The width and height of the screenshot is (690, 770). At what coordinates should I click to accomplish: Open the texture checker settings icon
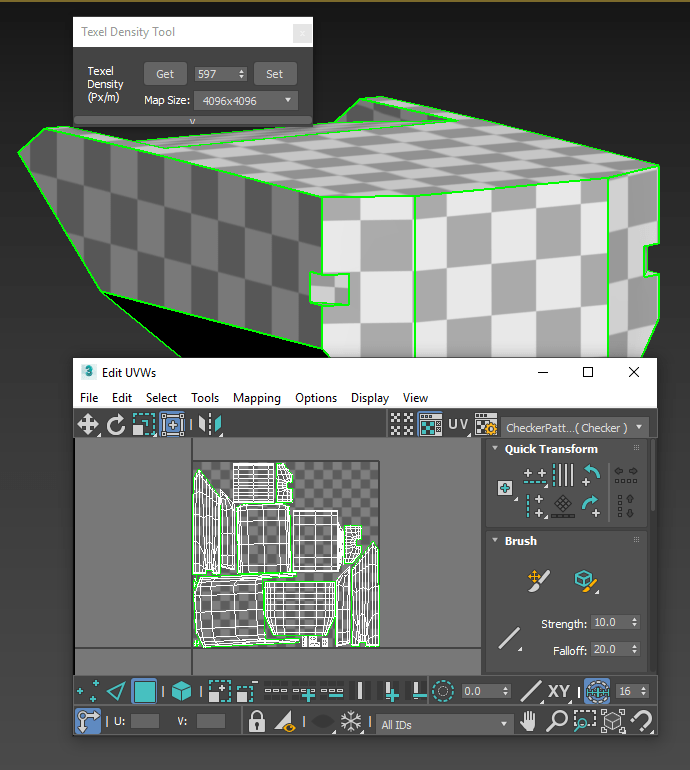tap(486, 424)
